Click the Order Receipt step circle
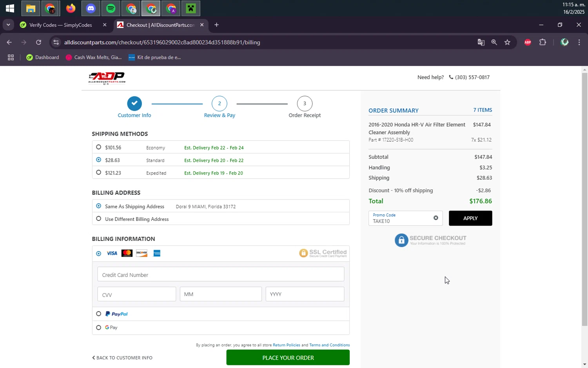The height and width of the screenshot is (368, 588). point(305,104)
